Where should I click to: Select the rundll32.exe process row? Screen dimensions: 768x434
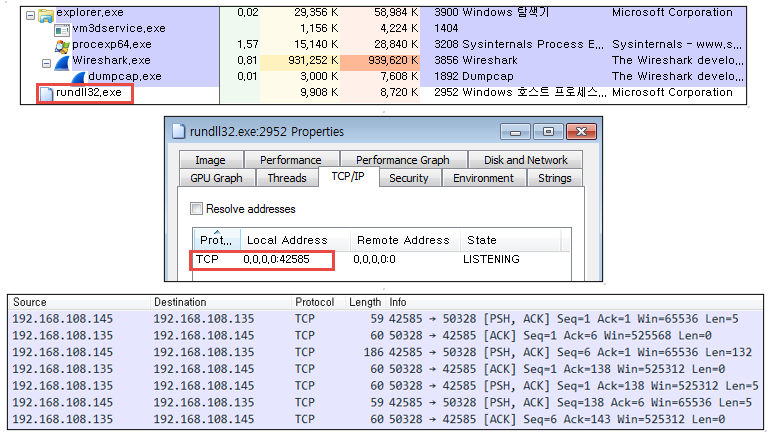pos(384,93)
